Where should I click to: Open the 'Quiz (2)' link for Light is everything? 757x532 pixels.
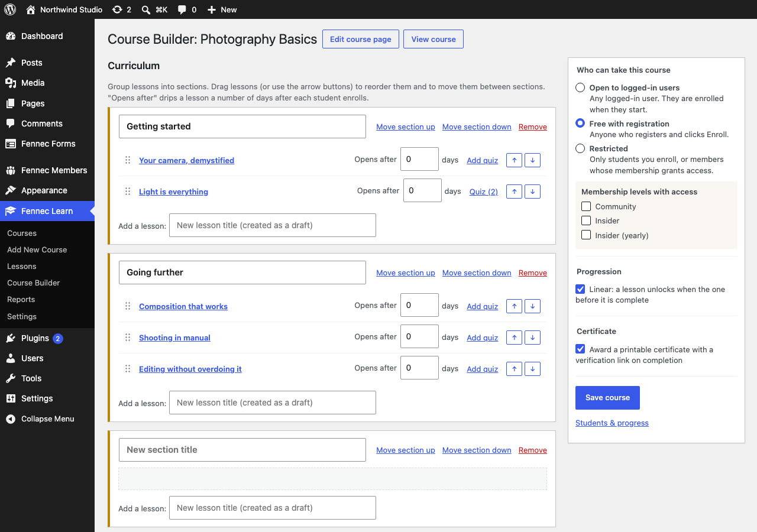(484, 192)
